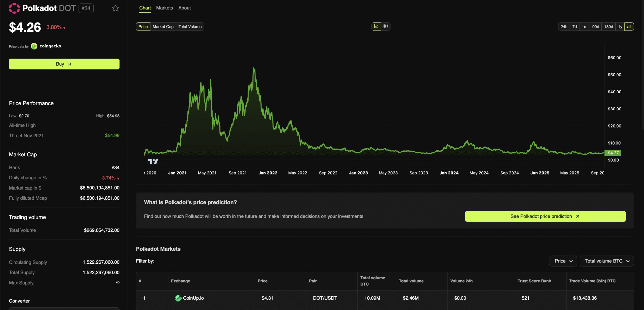Select the 1y timeframe
The width and height of the screenshot is (644, 310).
[620, 26]
